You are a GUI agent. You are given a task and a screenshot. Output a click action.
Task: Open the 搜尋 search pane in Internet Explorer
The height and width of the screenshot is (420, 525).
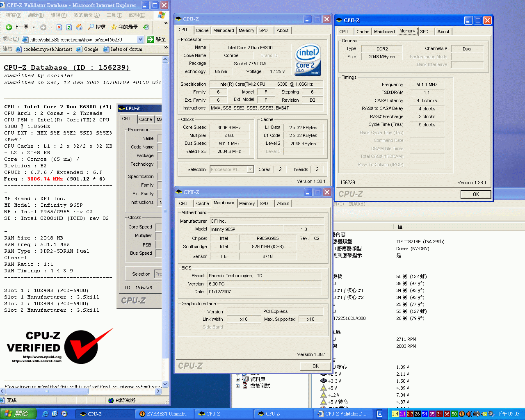tap(96, 27)
